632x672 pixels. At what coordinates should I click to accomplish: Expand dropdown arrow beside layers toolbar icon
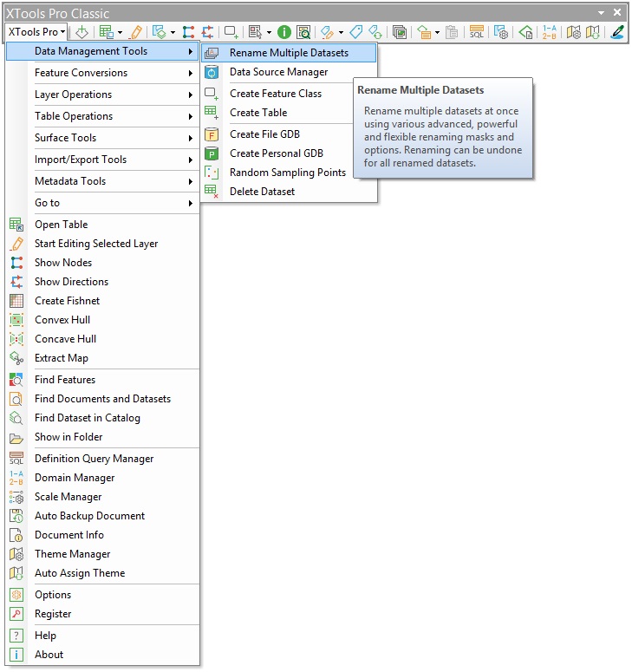point(173,32)
